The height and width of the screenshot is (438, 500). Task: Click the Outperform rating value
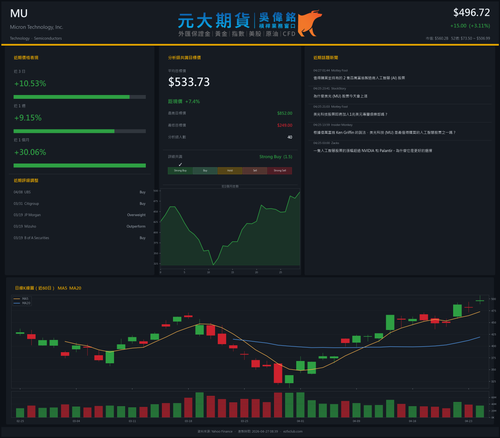point(136,226)
